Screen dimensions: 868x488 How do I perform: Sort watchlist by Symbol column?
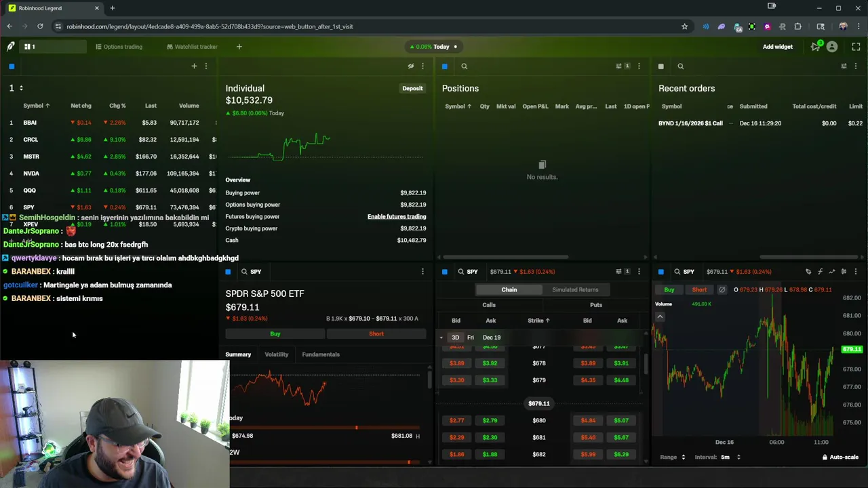pyautogui.click(x=37, y=106)
